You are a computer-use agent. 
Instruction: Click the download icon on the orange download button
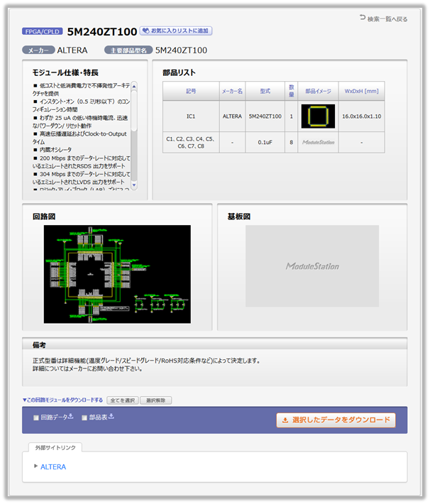pos(285,420)
